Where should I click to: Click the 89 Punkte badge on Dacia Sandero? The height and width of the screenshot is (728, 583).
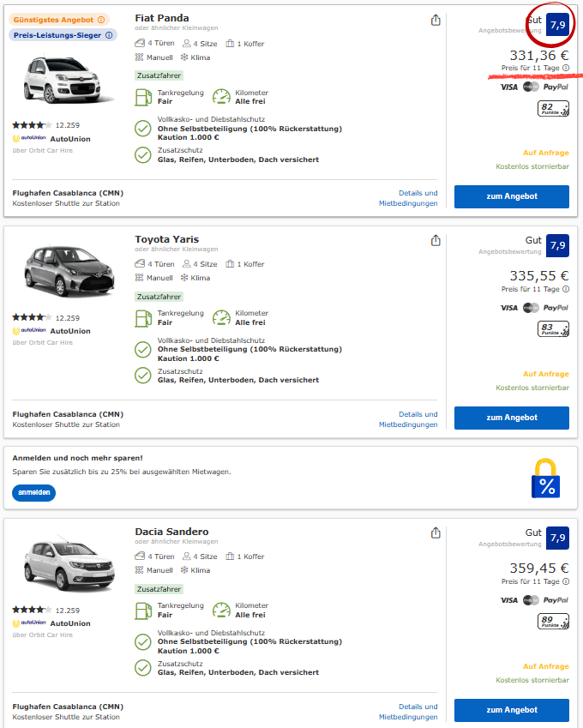(x=554, y=622)
